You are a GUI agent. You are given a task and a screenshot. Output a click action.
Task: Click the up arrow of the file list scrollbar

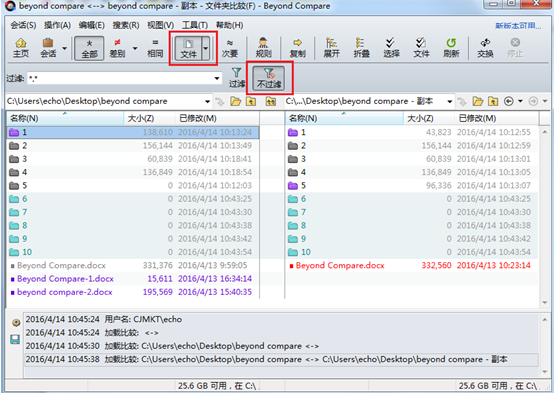tap(544, 132)
